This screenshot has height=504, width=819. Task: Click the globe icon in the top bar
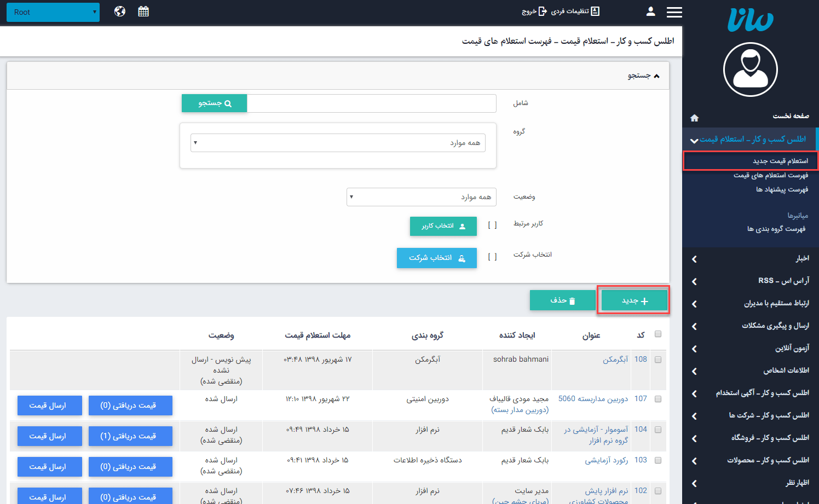tap(119, 11)
